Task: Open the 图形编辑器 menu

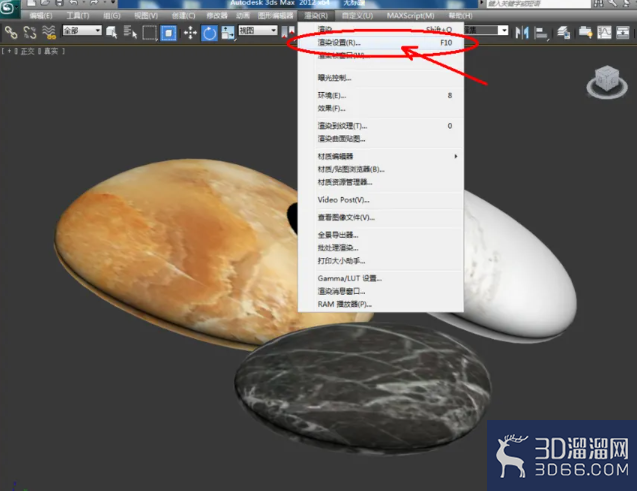Action: point(275,16)
